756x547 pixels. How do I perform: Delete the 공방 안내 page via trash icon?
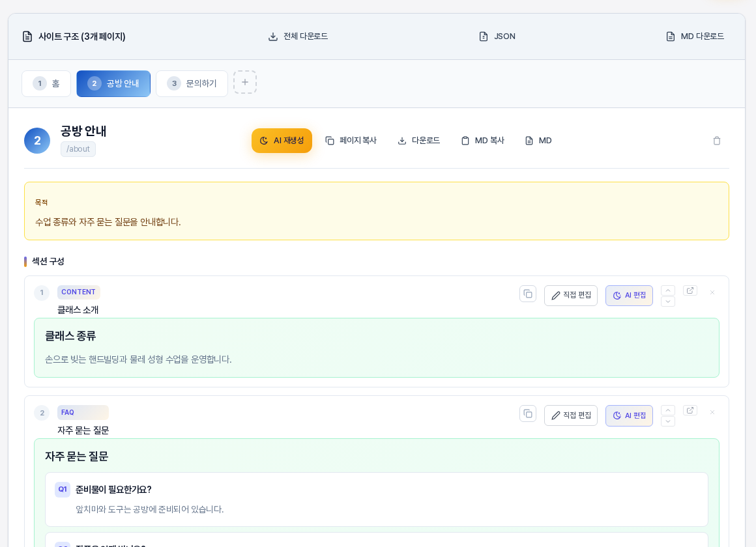tap(717, 141)
